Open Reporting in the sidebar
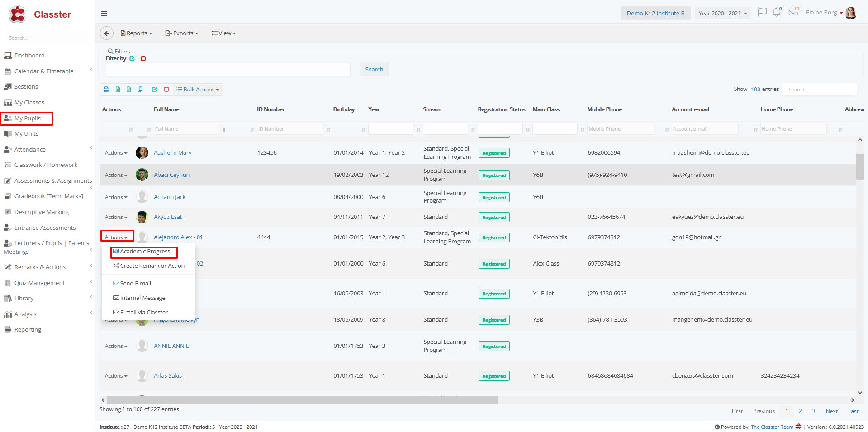868x432 pixels. [x=28, y=330]
